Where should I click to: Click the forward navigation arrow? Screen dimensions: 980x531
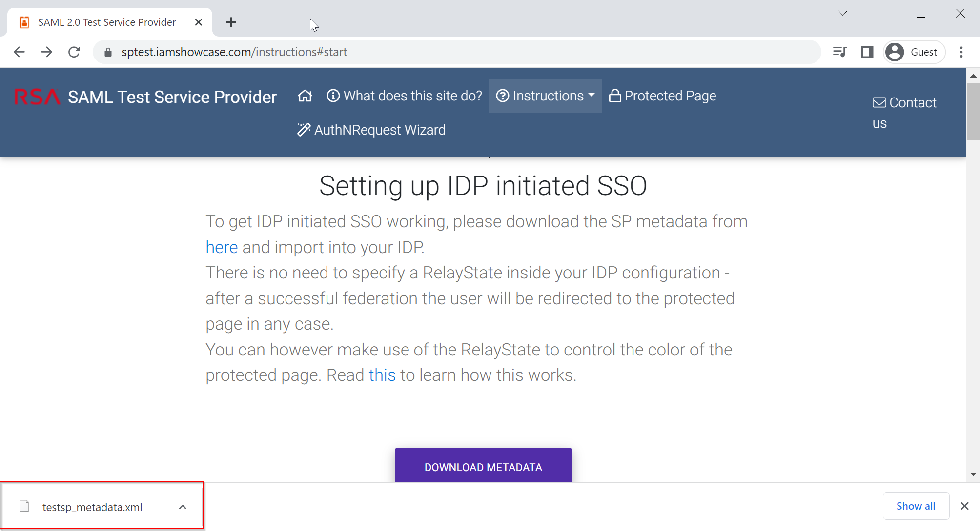click(47, 52)
